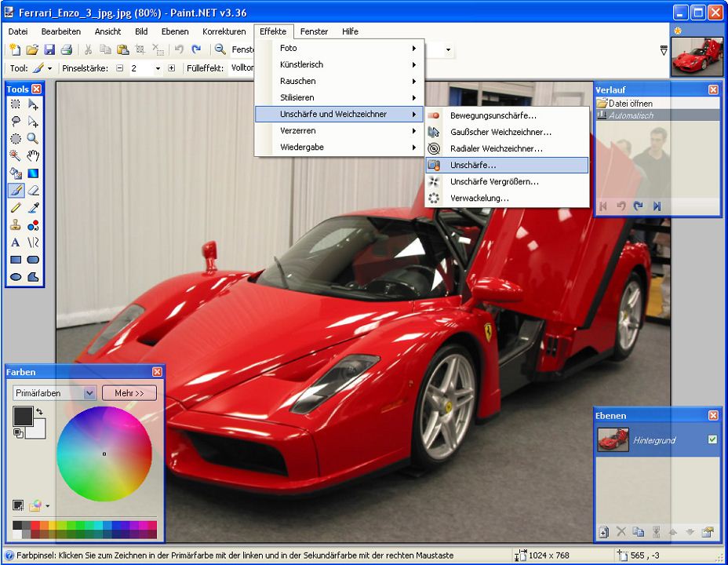Choose Radialer Weichzeichner...
Screen dimensions: 728x565
[507, 148]
